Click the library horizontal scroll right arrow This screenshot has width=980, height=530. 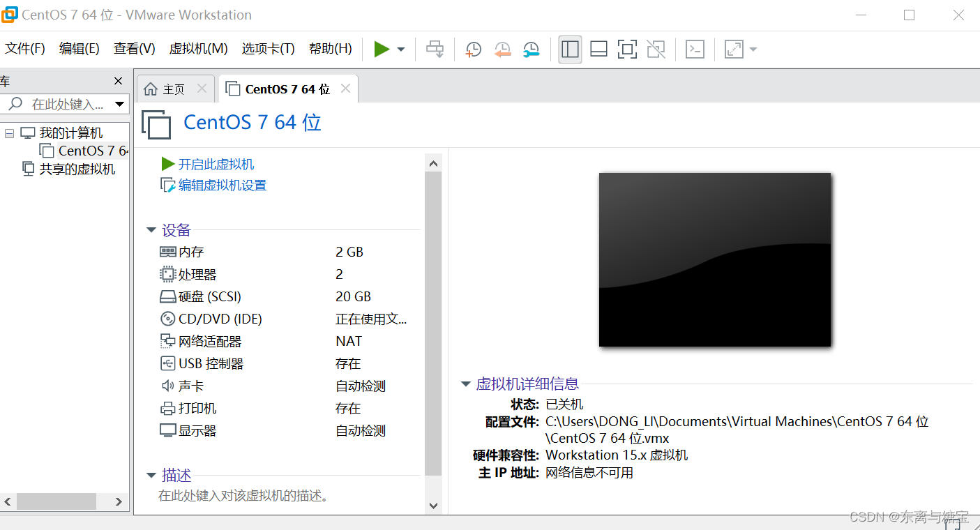[x=119, y=501]
